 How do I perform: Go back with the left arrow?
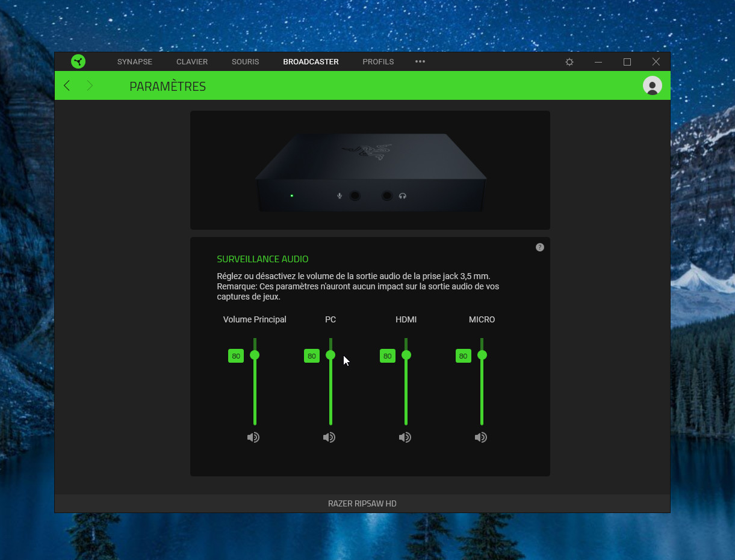[x=67, y=85]
